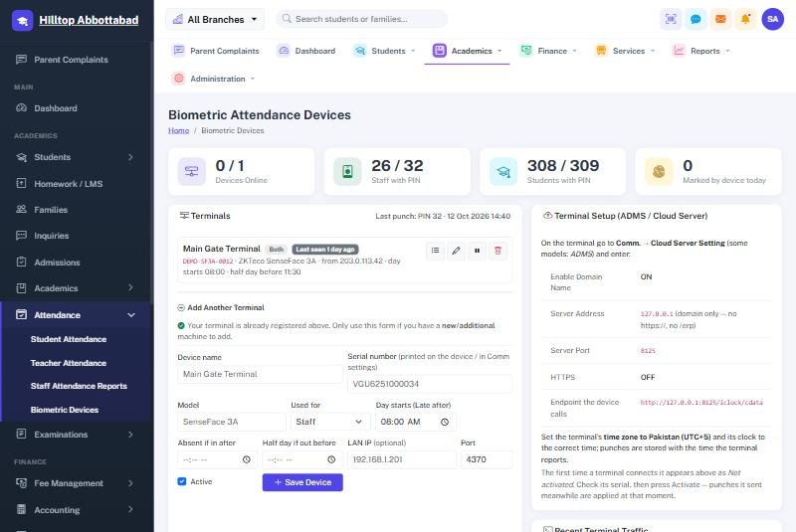Image resolution: width=796 pixels, height=532 pixels.
Task: Collapse the Add Another Terminal section
Action: (220, 307)
